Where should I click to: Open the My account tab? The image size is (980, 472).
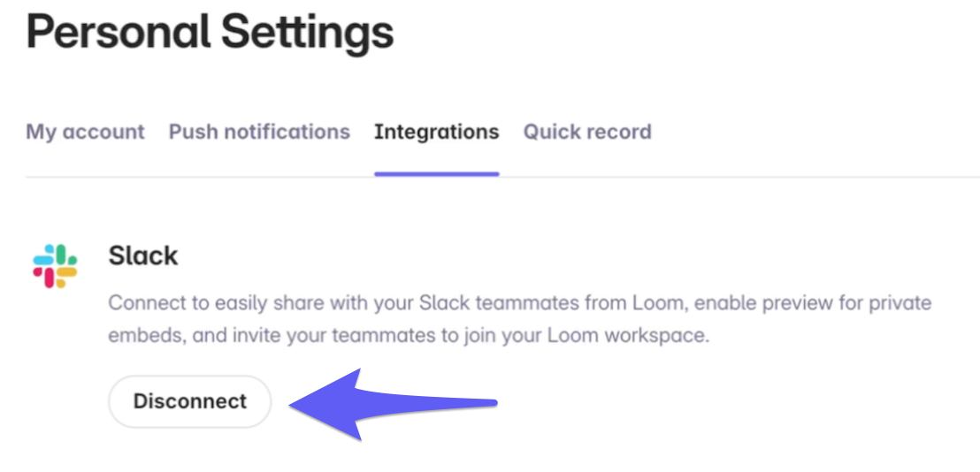[x=85, y=132]
